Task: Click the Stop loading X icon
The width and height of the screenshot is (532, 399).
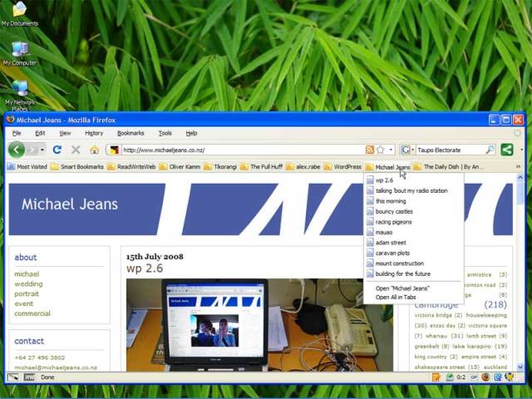Action: coord(76,150)
